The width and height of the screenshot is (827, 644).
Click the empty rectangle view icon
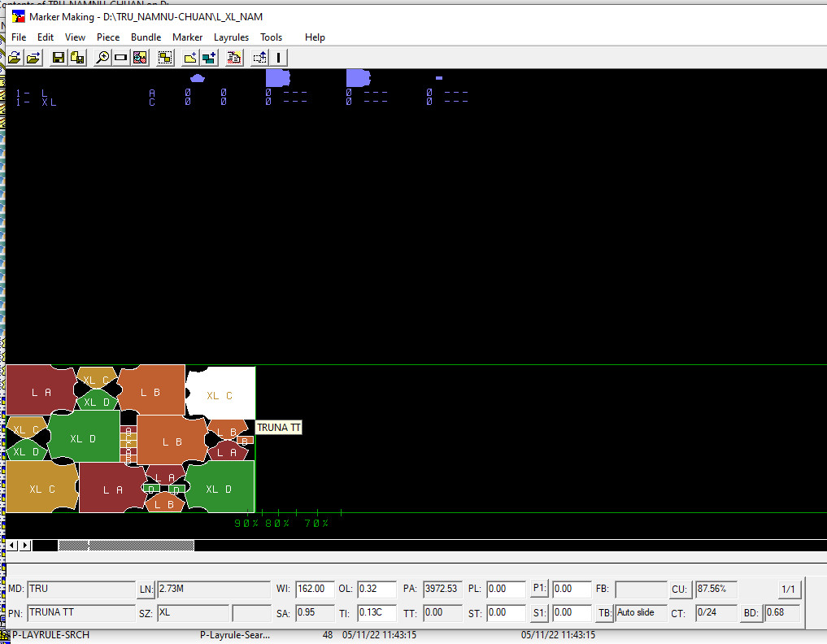121,58
